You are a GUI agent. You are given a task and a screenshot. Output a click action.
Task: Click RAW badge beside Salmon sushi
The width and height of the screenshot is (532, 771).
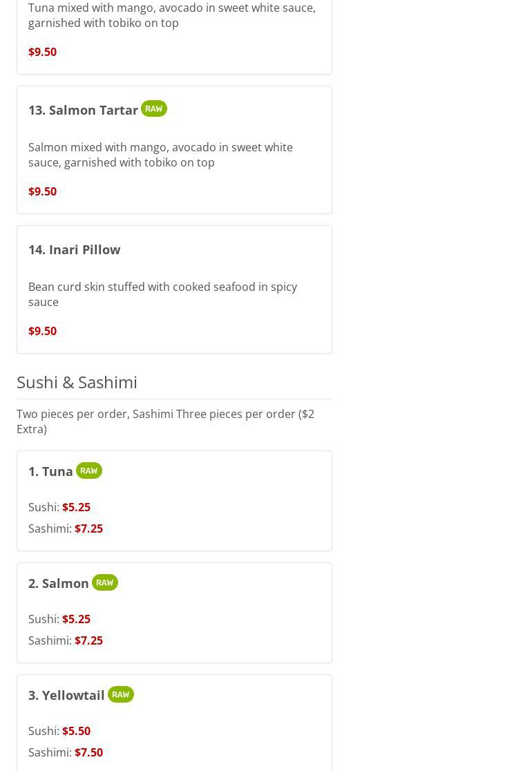105,582
